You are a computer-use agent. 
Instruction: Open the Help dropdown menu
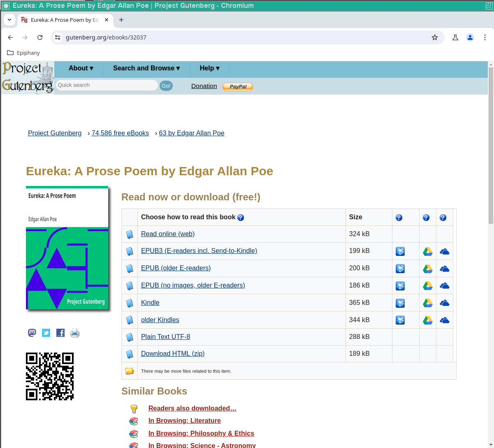tap(209, 68)
